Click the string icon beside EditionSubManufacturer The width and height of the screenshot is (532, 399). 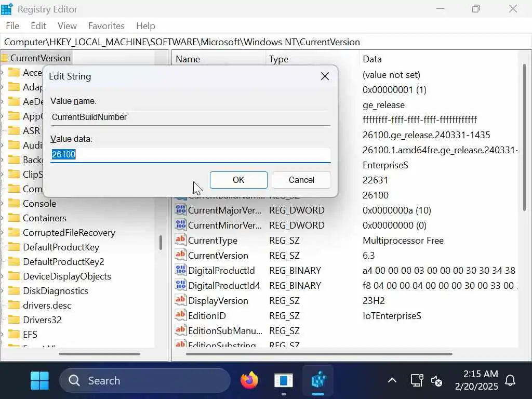[180, 330]
